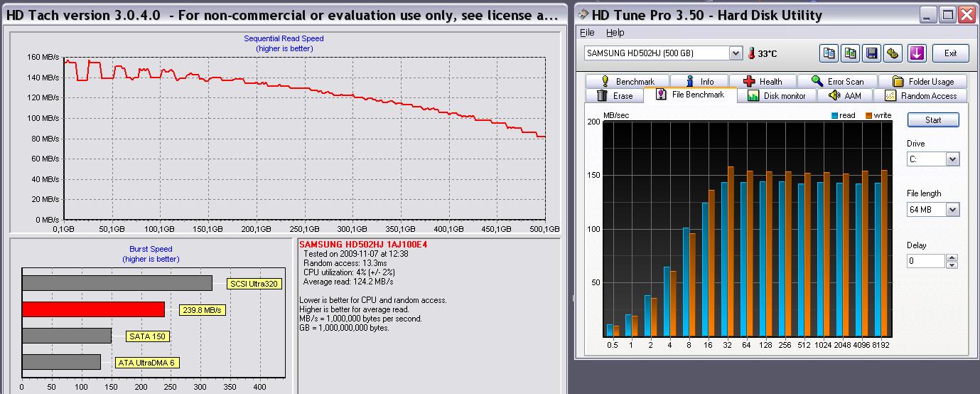
Task: Click the MB/sec axis label in HD Tune
Action: (x=616, y=115)
